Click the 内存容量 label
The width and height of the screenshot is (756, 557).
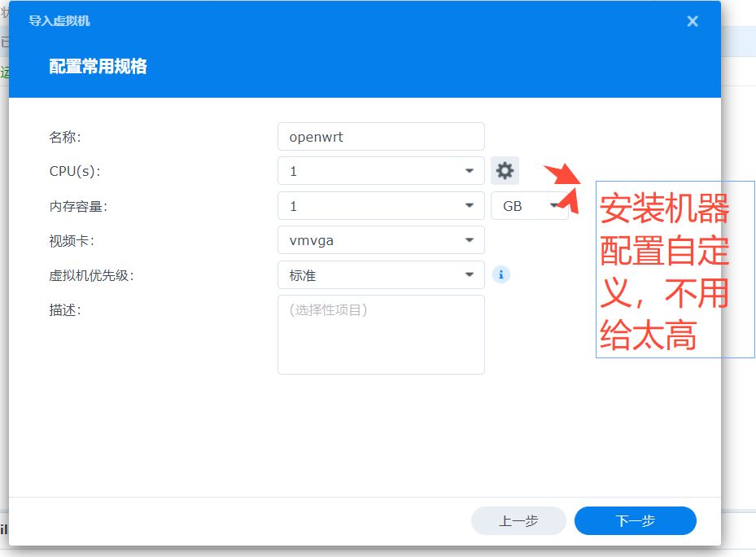(78, 206)
